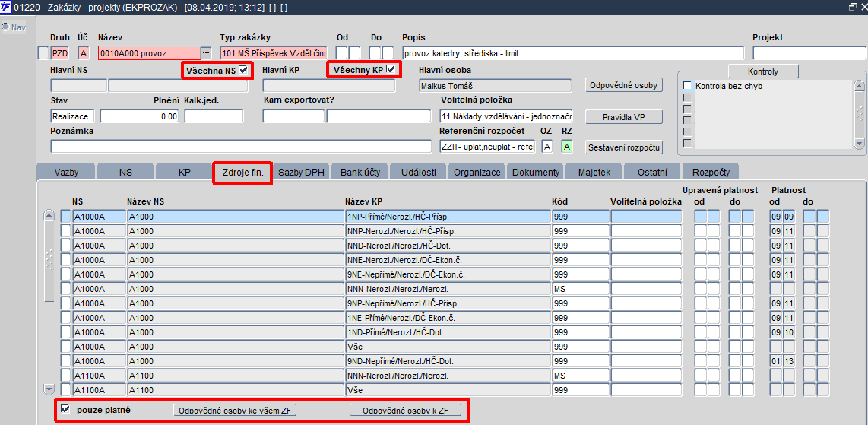Select row NNE-Nerozl./Nerozl./DČ-Ekon.č.
Image resolution: width=868 pixels, height=425 pixels.
[447, 259]
